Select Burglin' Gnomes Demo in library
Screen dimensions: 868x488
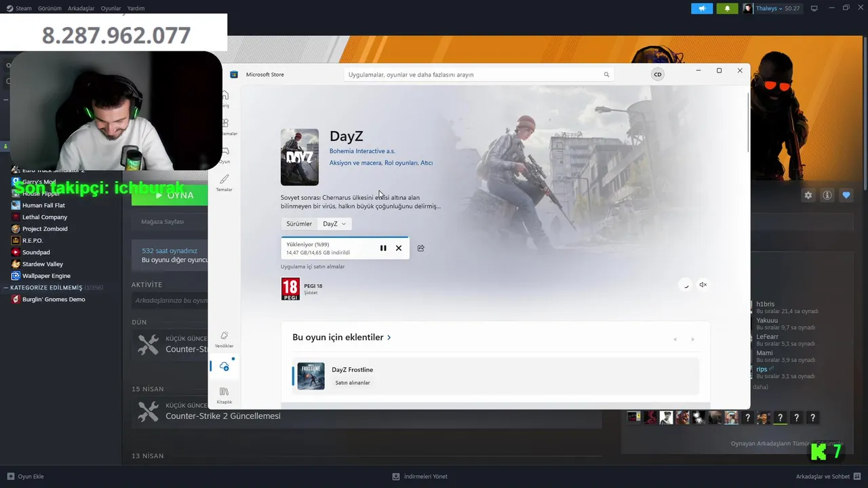54,299
